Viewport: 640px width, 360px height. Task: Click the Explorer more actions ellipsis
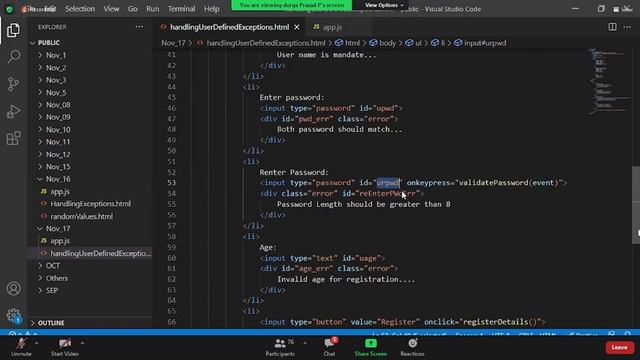139,27
